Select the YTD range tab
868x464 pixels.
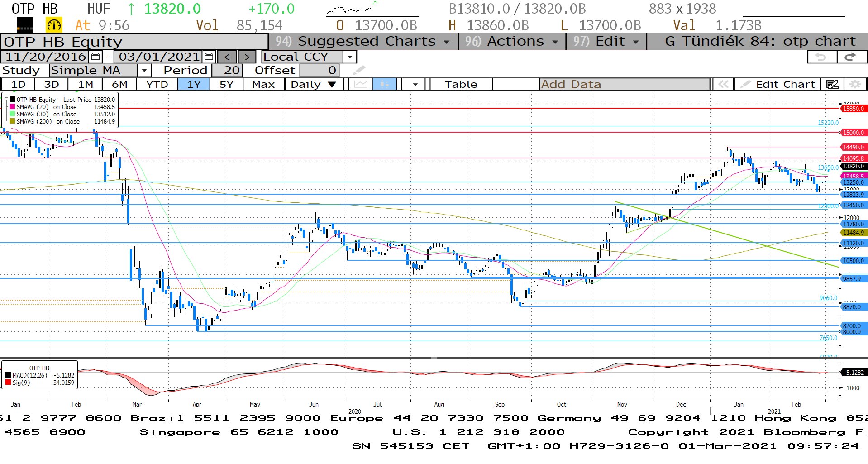point(157,84)
